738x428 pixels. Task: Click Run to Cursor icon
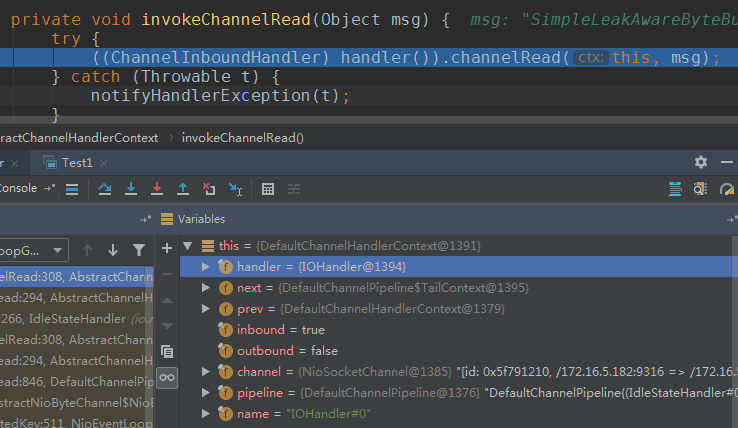(x=235, y=189)
